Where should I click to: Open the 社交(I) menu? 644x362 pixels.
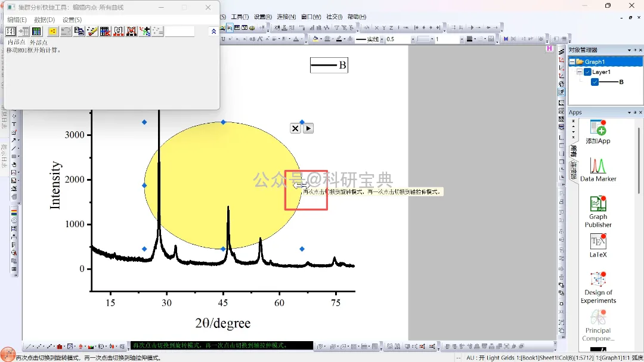pyautogui.click(x=335, y=17)
